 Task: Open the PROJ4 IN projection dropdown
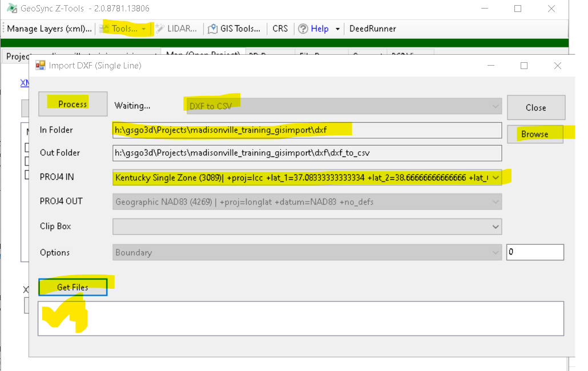point(496,178)
